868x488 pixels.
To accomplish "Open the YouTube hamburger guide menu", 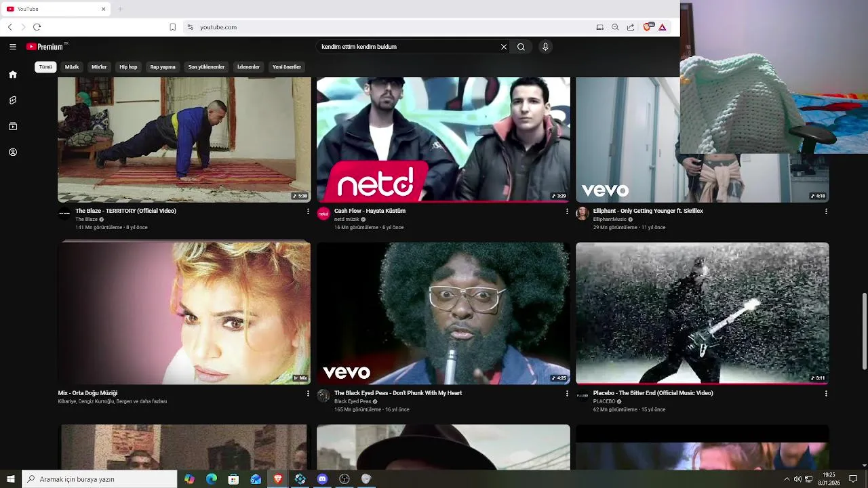I will [x=13, y=47].
